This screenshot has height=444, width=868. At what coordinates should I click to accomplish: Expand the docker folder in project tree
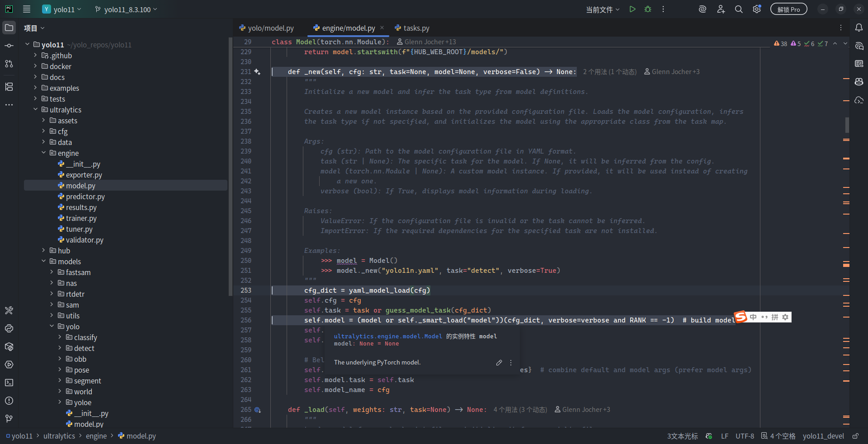(36, 66)
